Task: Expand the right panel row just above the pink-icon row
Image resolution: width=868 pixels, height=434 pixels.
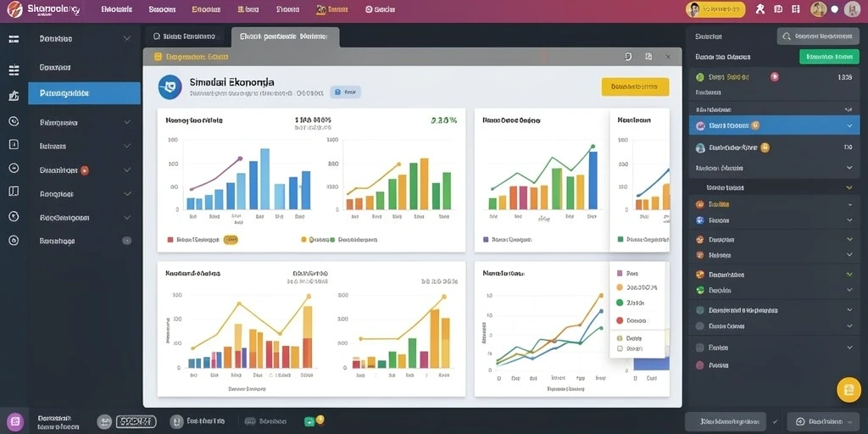Action: [849, 348]
